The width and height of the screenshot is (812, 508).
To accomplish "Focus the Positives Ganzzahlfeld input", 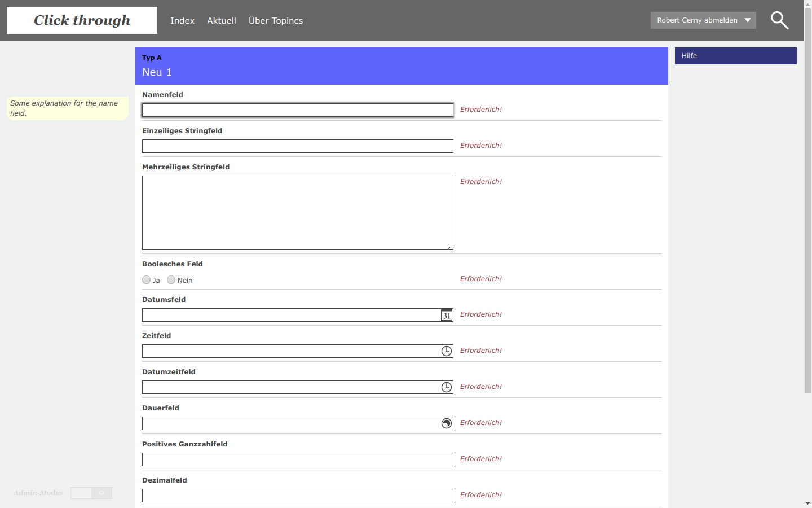I will tap(298, 459).
